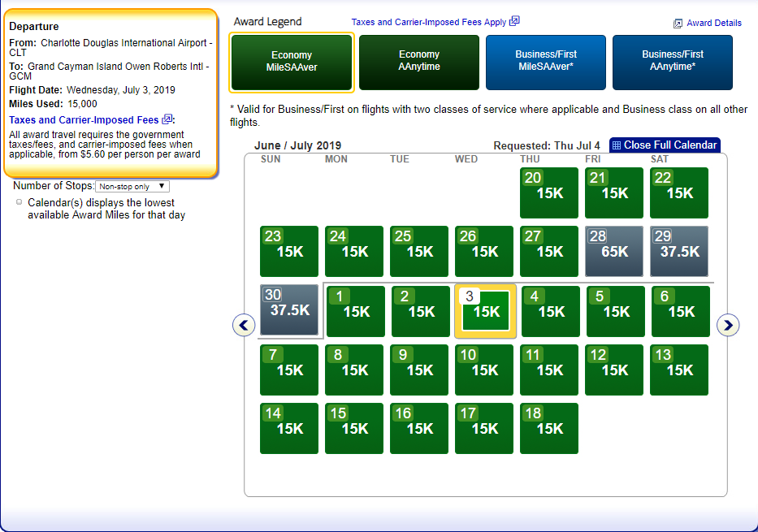Viewport: 758px width, 532px height.
Task: Click the left arrow to view earlier dates
Action: coord(243,325)
